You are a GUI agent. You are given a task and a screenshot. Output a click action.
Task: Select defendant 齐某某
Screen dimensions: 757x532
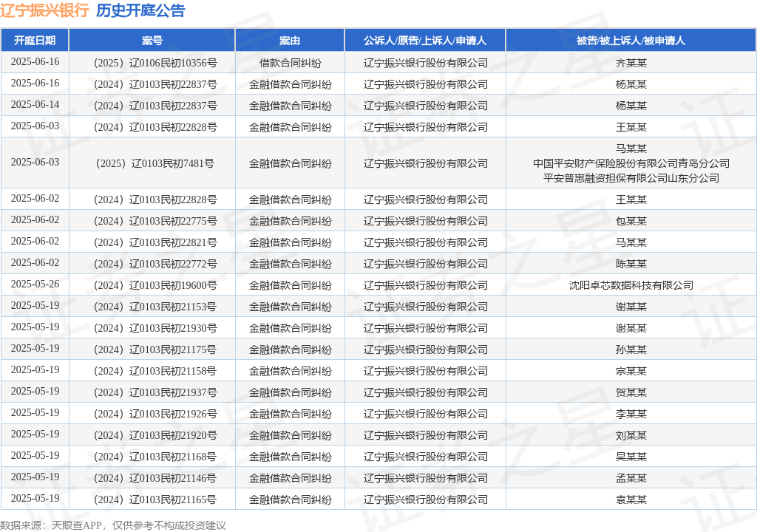[631, 63]
